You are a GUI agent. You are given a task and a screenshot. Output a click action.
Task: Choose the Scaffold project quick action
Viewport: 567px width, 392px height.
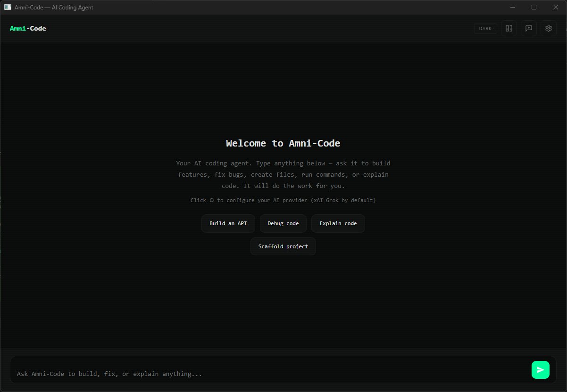pos(283,246)
